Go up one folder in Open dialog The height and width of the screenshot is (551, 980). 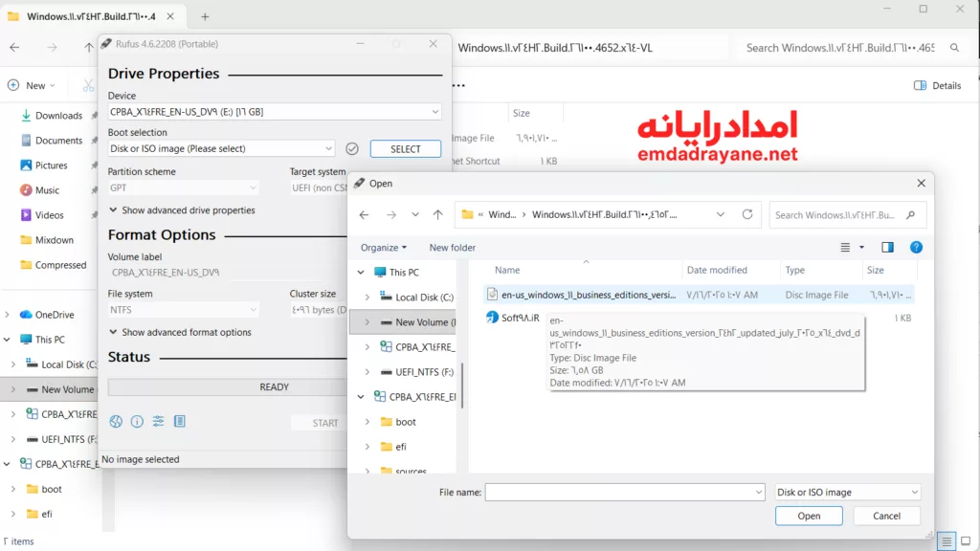[438, 215]
